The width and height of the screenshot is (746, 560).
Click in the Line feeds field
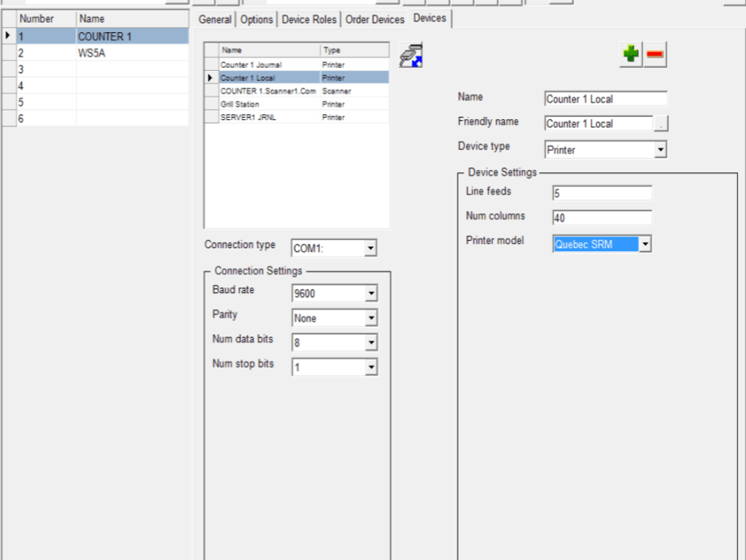(x=601, y=192)
